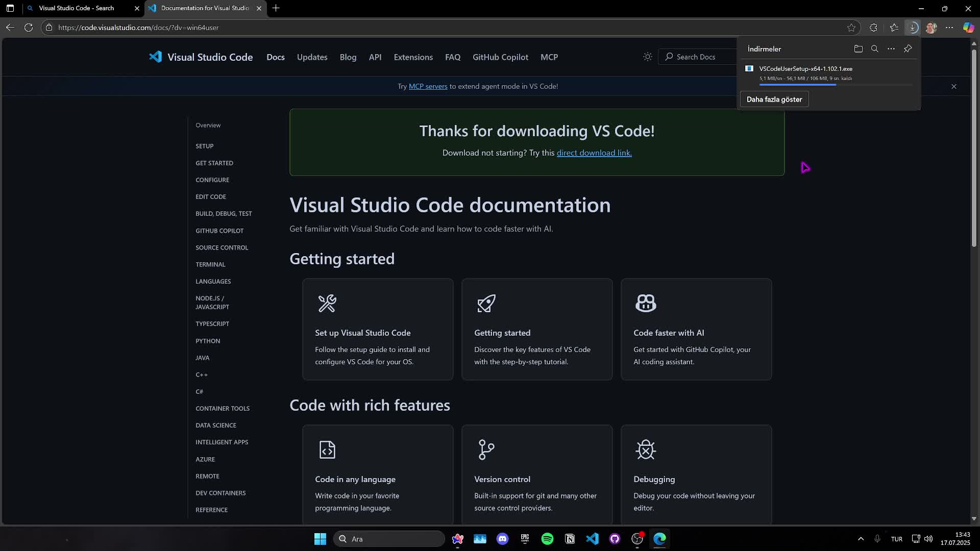Open Favorites list icon in toolbar
Image resolution: width=980 pixels, height=551 pixels.
894,28
